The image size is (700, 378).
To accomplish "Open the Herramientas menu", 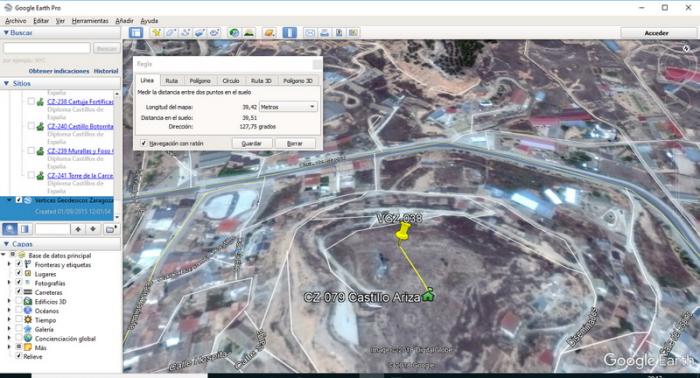I will click(90, 21).
